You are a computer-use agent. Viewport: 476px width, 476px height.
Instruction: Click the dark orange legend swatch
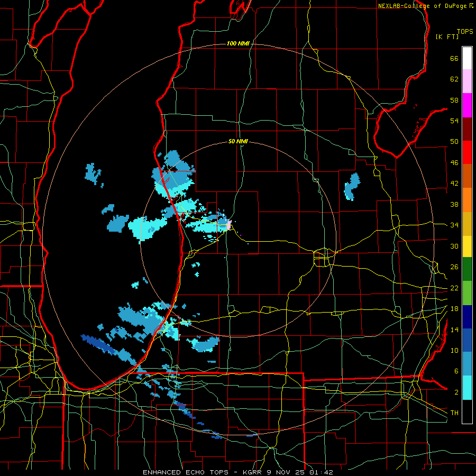pos(467,176)
